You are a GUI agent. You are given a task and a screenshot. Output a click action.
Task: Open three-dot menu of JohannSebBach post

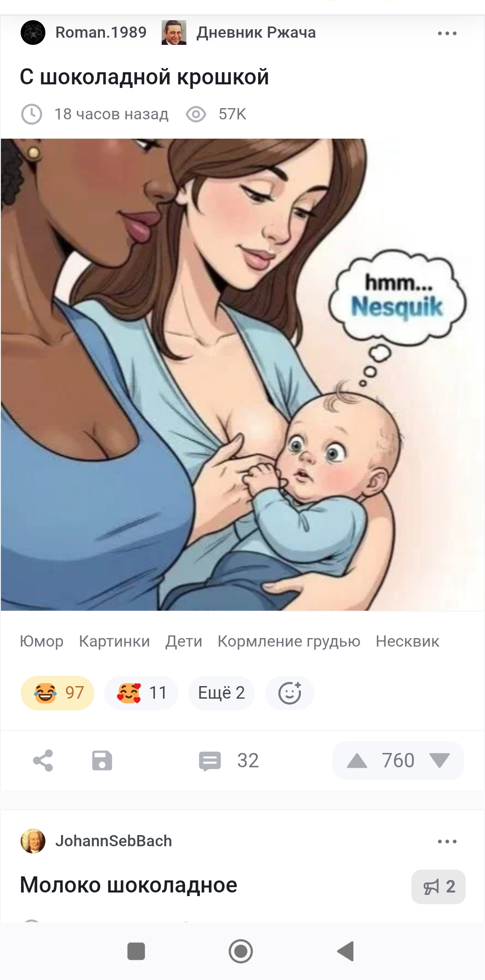[x=447, y=841]
